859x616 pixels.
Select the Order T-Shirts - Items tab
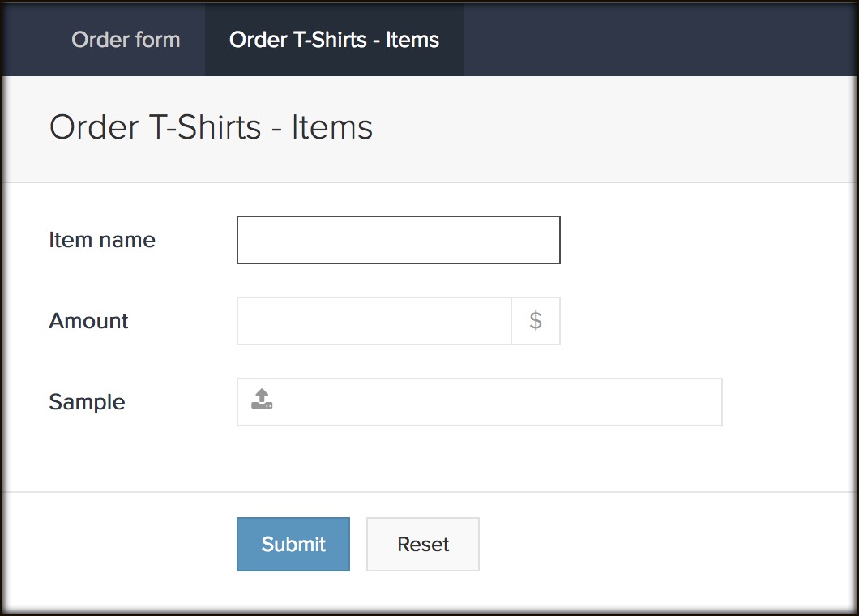coord(334,40)
